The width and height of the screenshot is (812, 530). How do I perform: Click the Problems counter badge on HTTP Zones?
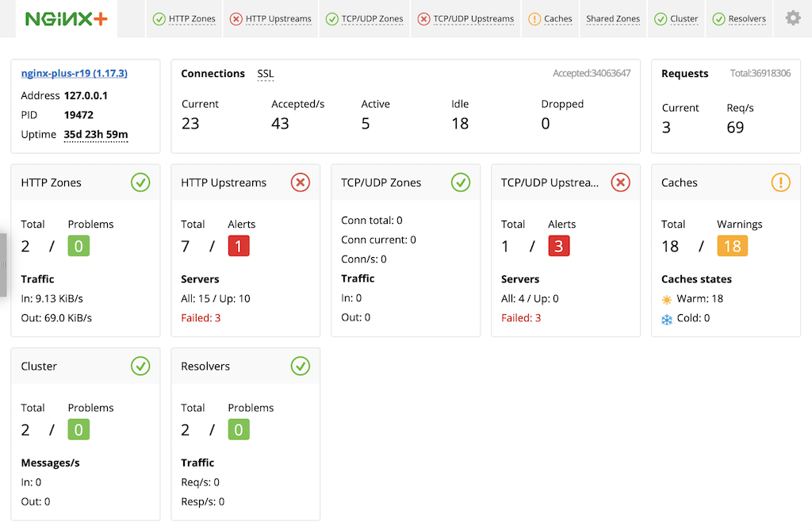pos(77,246)
